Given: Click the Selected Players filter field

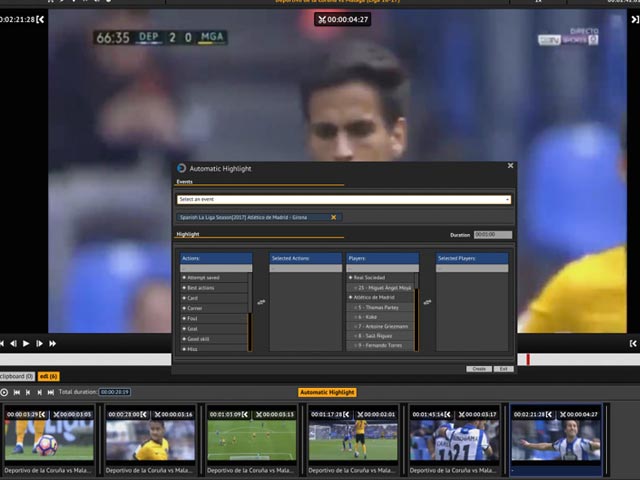Looking at the screenshot, I should pos(472,268).
